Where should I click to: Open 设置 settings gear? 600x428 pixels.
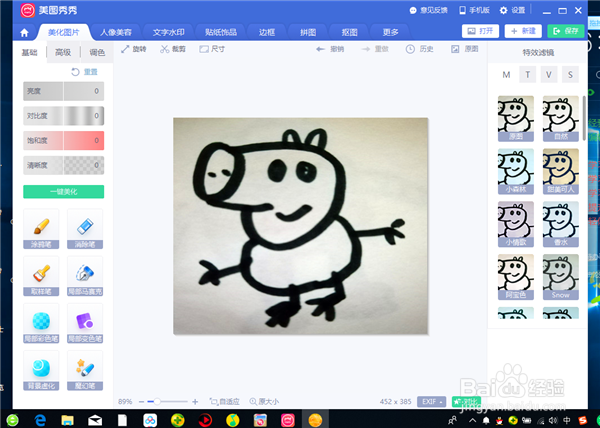pos(513,10)
